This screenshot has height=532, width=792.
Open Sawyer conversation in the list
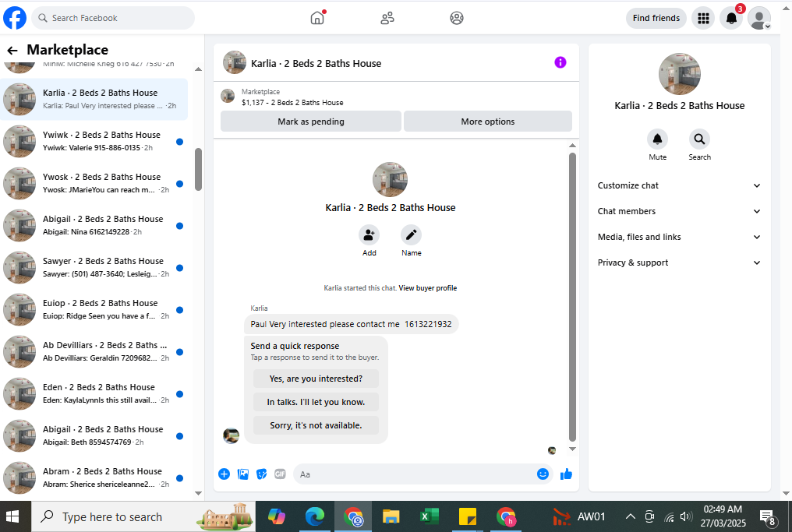(94, 267)
